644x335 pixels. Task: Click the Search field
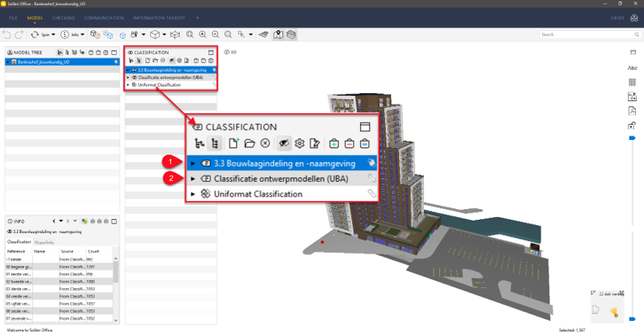click(x=590, y=35)
